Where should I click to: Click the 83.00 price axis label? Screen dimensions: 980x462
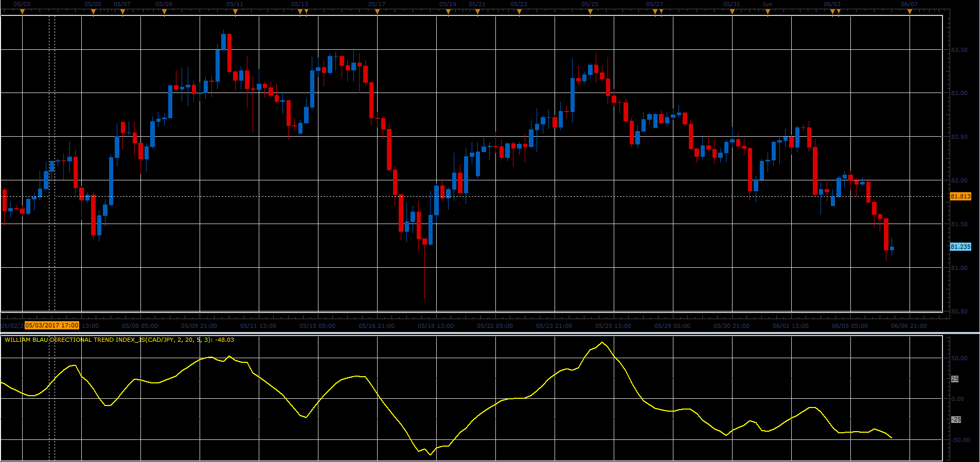click(959, 93)
